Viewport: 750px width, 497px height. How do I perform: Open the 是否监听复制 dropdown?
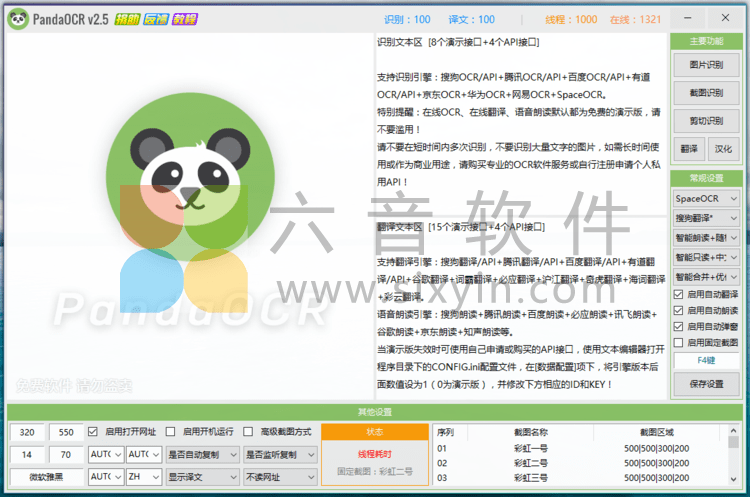(x=280, y=454)
